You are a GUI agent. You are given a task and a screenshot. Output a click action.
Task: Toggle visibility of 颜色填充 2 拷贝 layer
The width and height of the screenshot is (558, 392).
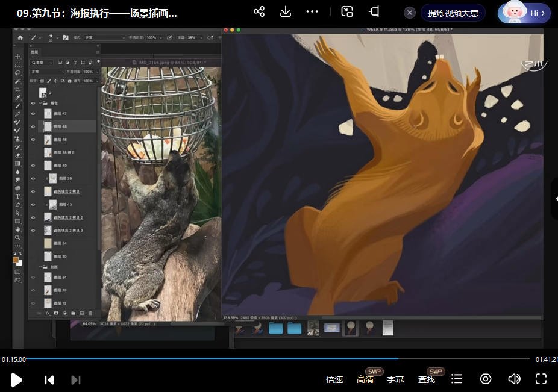[x=33, y=191]
